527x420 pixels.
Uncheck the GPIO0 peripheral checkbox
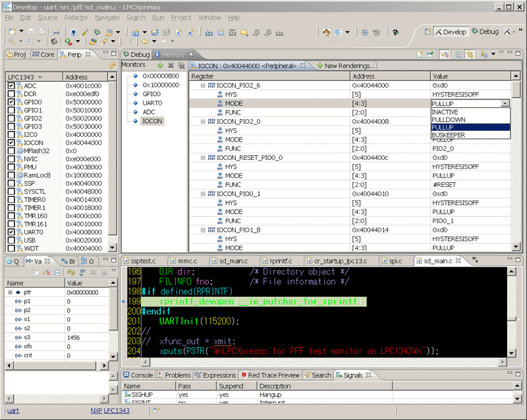[x=11, y=102]
